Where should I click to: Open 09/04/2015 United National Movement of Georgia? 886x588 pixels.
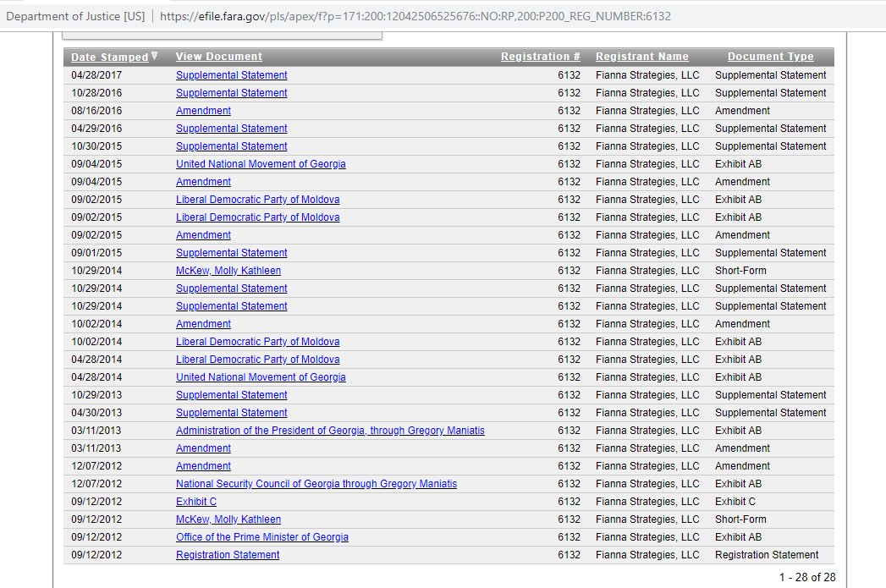(261, 164)
